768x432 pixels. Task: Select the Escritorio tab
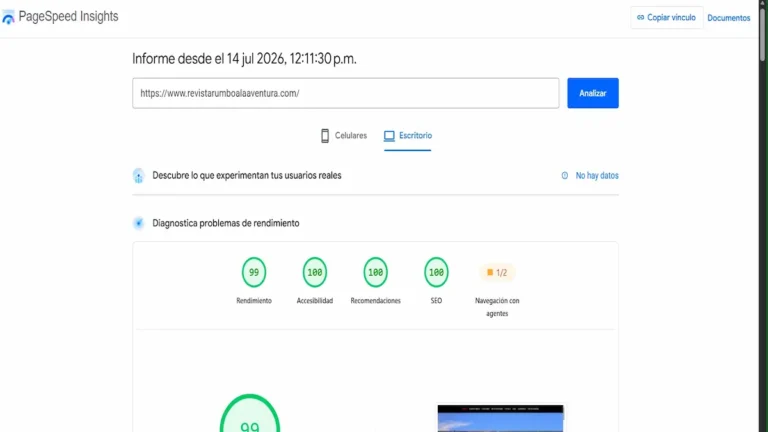point(408,136)
